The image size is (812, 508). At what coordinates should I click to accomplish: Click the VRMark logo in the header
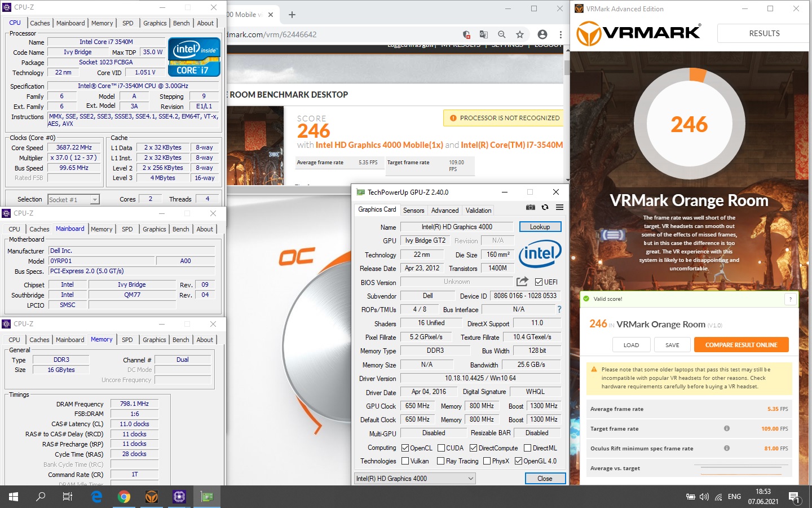638,33
